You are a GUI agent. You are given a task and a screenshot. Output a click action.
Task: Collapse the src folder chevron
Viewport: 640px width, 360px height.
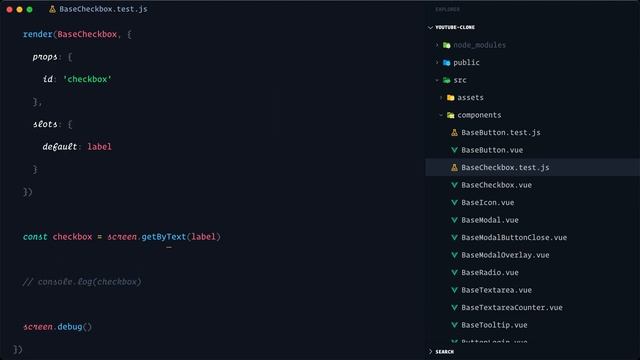437,80
